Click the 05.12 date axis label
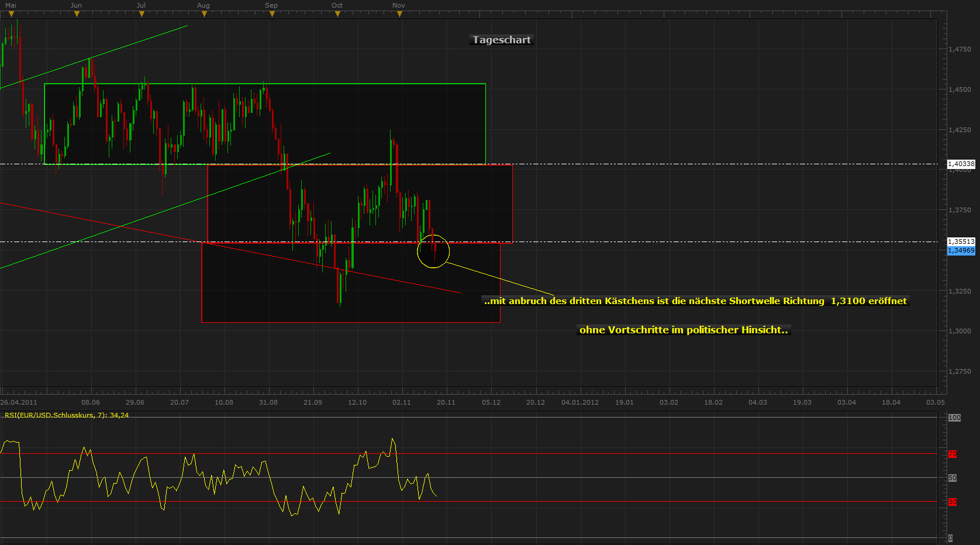 coord(491,402)
